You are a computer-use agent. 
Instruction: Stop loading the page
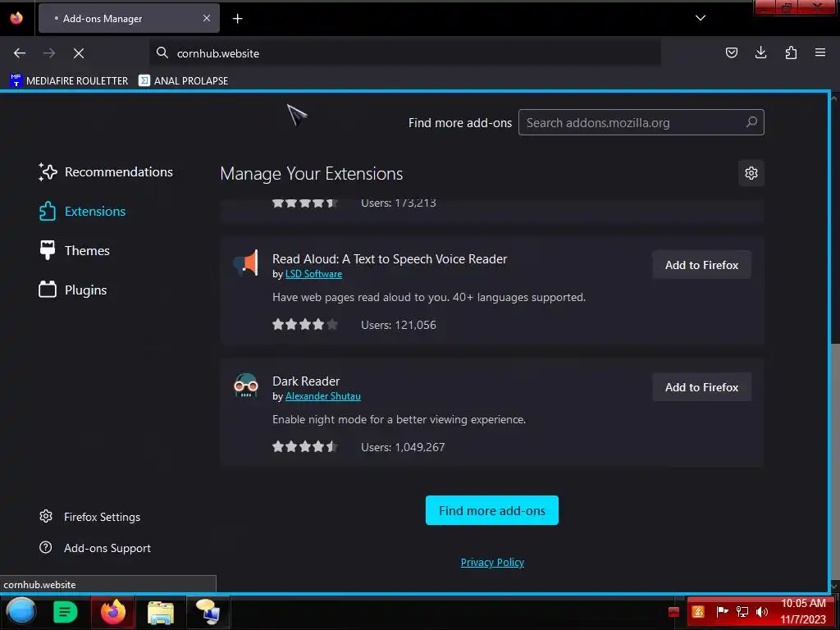(79, 53)
